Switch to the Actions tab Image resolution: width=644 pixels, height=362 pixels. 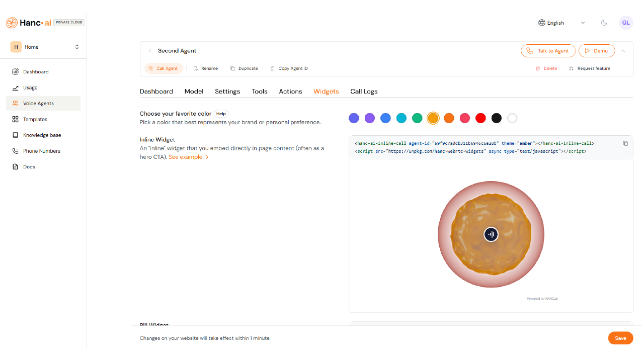[291, 92]
